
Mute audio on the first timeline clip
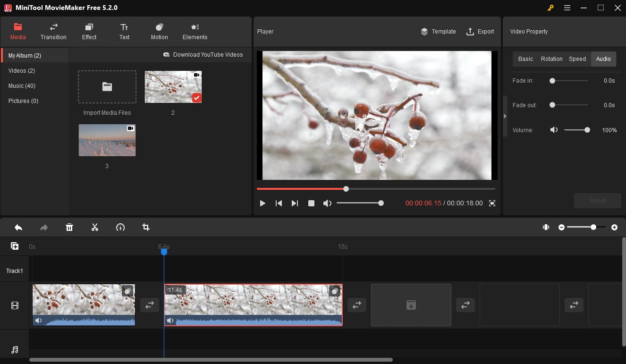point(39,321)
